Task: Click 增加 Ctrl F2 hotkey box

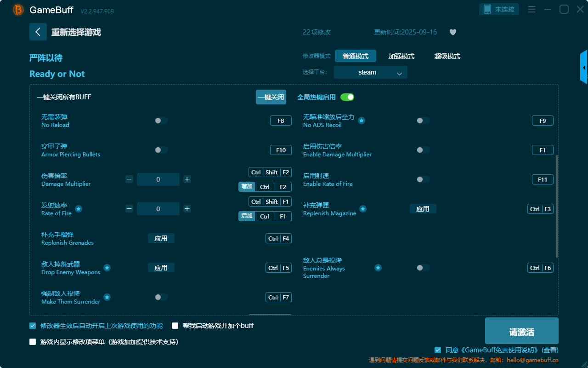Action: [265, 187]
